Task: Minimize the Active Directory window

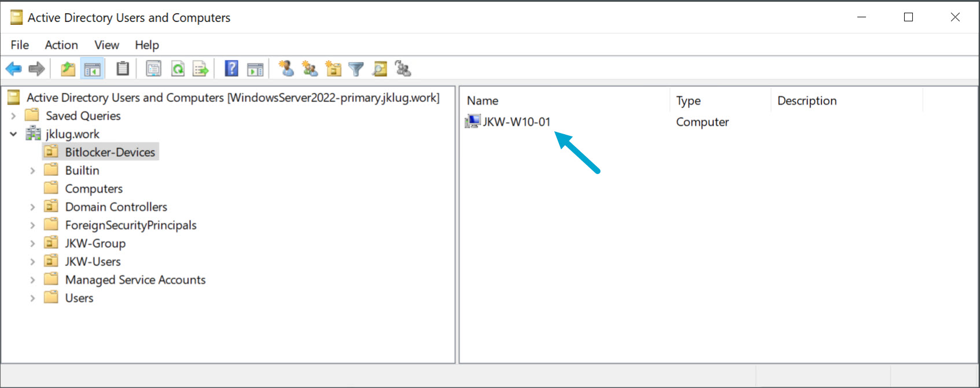Action: (861, 17)
